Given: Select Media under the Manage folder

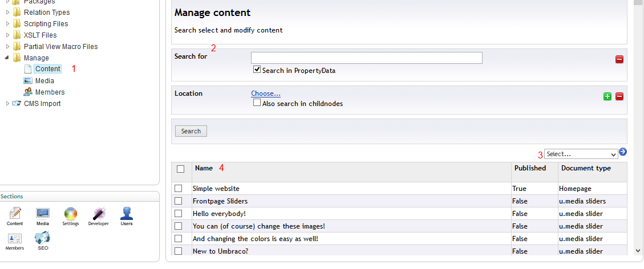Looking at the screenshot, I should coord(44,81).
